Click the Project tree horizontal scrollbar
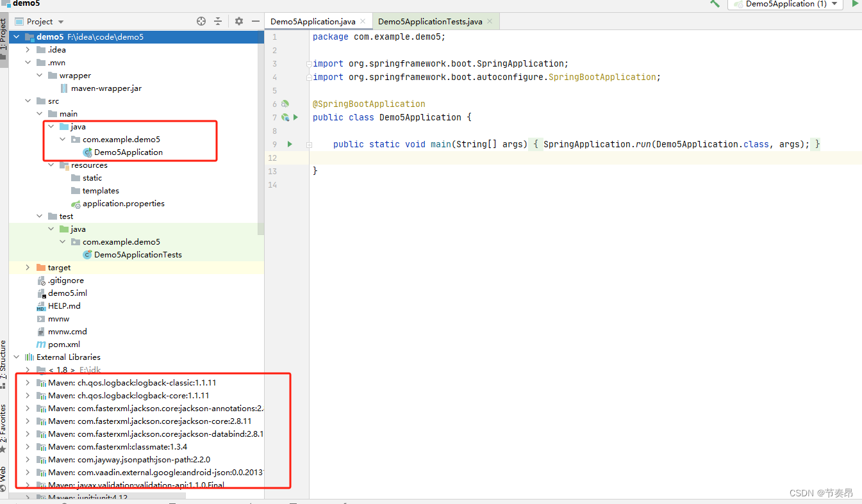Image resolution: width=862 pixels, height=504 pixels. click(97, 496)
